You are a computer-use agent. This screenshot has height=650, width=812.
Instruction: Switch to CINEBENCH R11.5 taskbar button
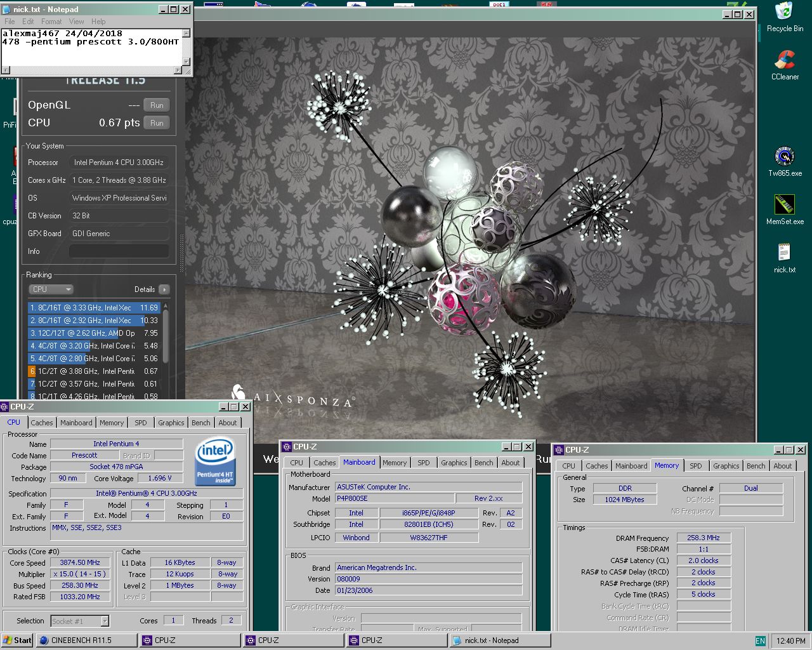tap(86, 640)
